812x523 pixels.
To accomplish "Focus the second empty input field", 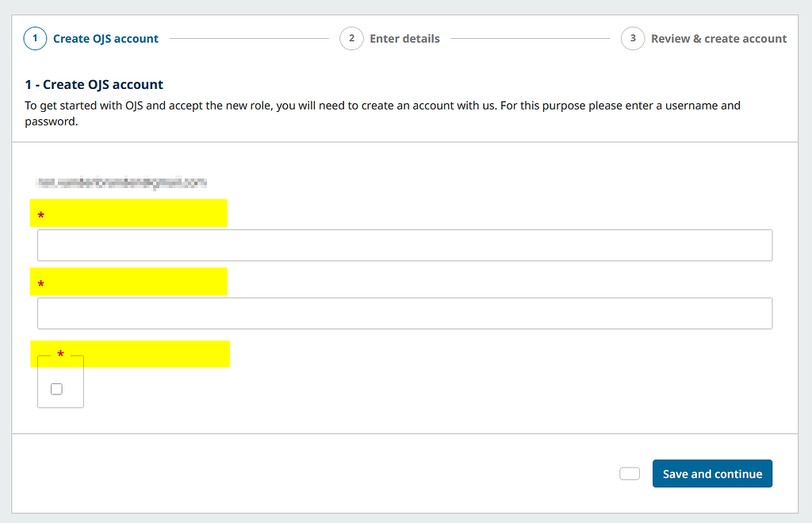I will [404, 313].
